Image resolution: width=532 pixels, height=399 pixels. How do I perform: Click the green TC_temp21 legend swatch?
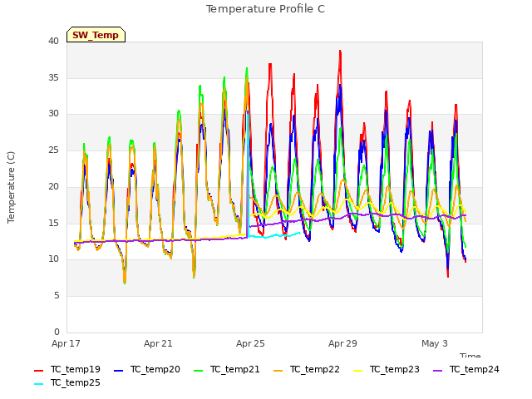[198, 371]
